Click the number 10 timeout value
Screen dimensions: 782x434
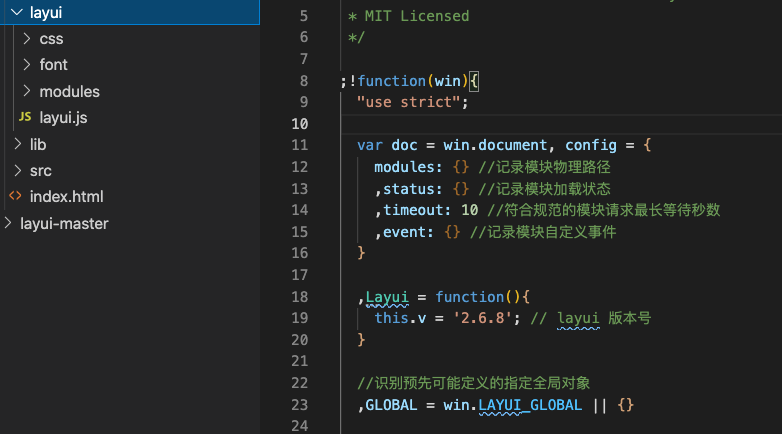pyautogui.click(x=469, y=210)
